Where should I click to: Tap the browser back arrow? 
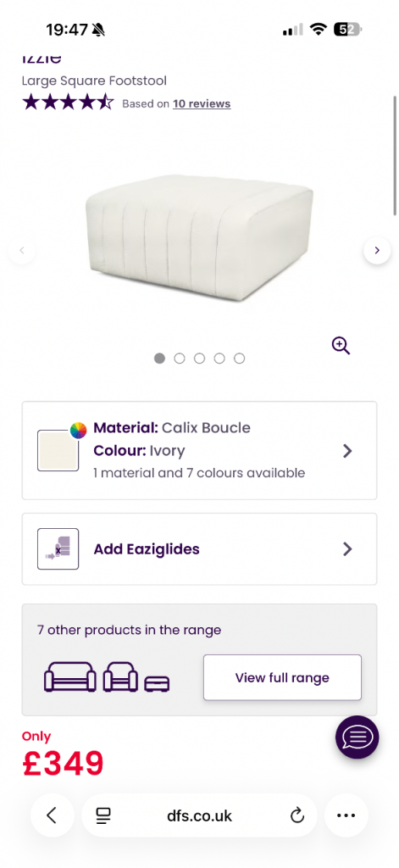point(52,815)
